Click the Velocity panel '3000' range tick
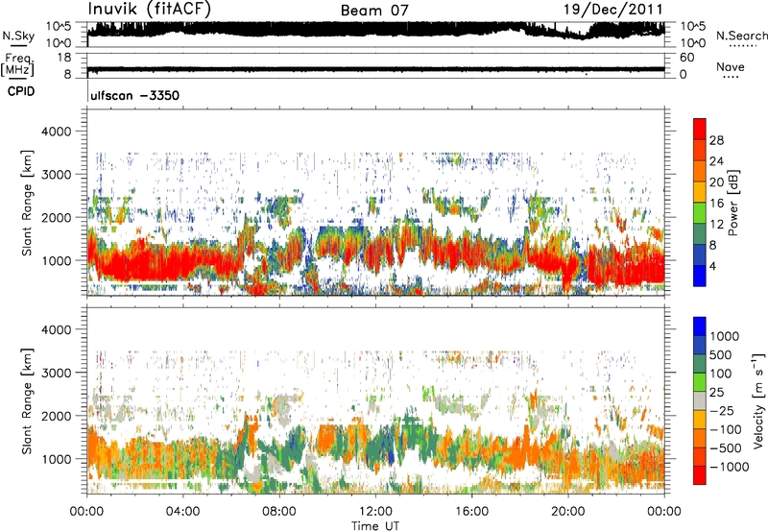 pyautogui.click(x=56, y=373)
